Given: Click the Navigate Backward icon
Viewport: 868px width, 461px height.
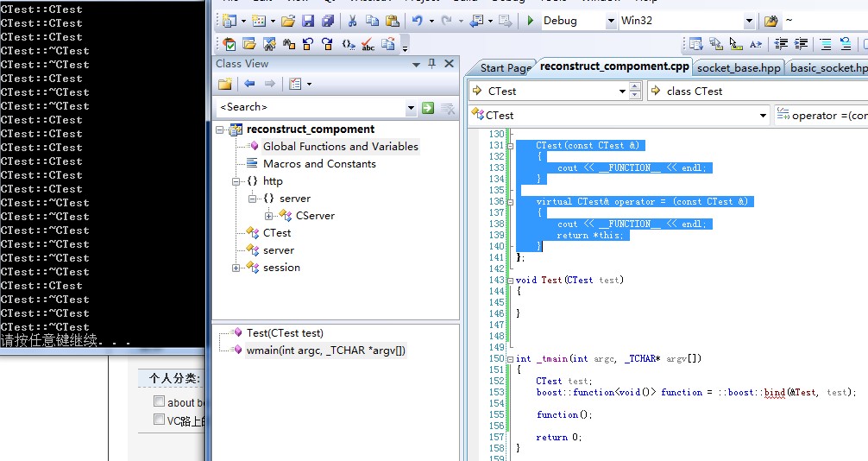Looking at the screenshot, I should [476, 21].
